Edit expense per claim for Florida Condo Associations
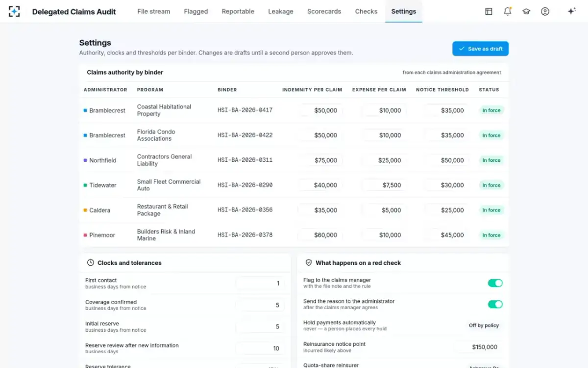This screenshot has height=368, width=588. pyautogui.click(x=384, y=135)
